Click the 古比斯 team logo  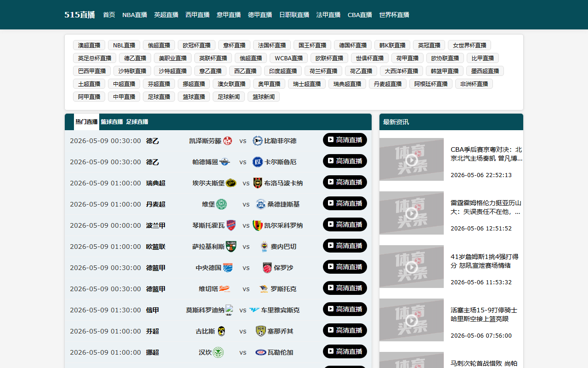pos(221,331)
